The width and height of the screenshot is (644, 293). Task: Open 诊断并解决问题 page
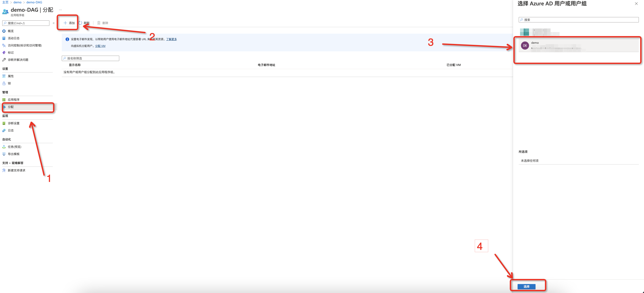18,60
